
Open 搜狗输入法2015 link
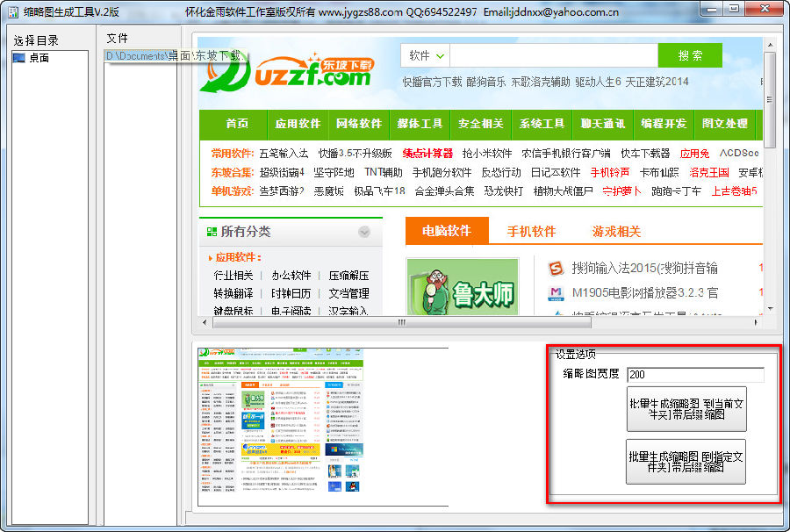pos(644,268)
